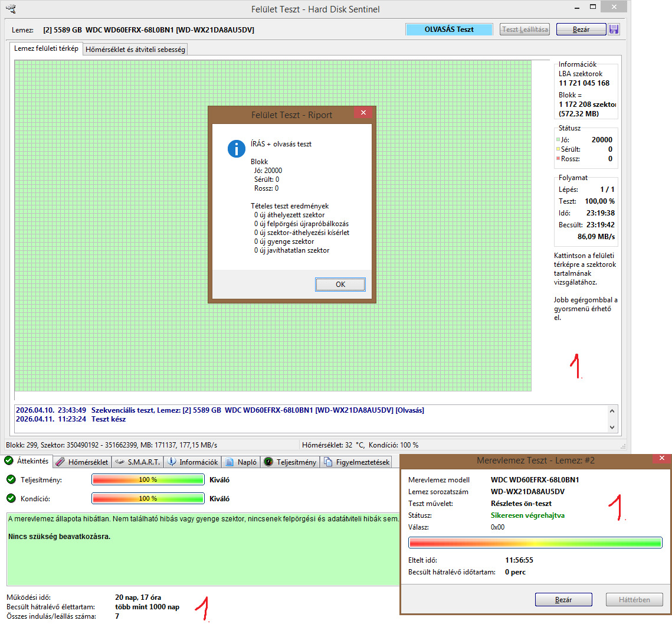This screenshot has width=672, height=627.
Task: Click the LBA value '11 721 045 168'
Action: (584, 83)
